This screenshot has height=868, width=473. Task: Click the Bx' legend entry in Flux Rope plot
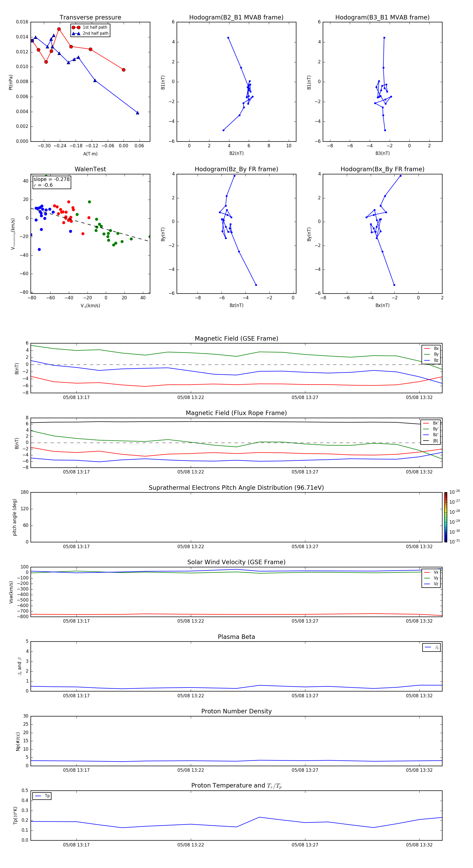click(x=431, y=423)
